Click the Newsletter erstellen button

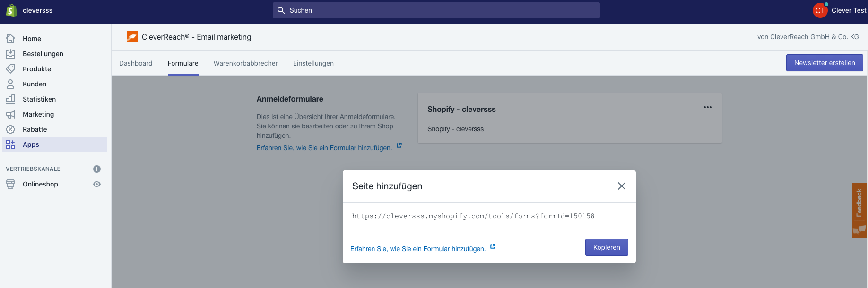pyautogui.click(x=825, y=63)
